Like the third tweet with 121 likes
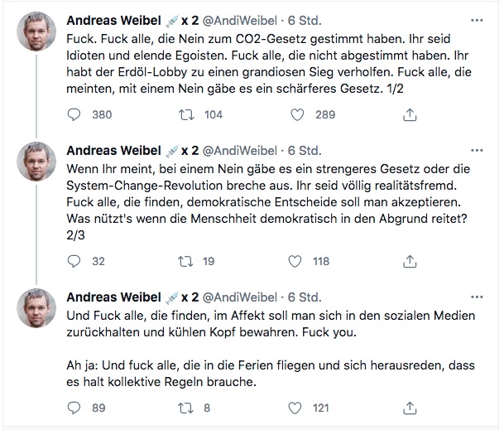504x430 pixels. (295, 408)
